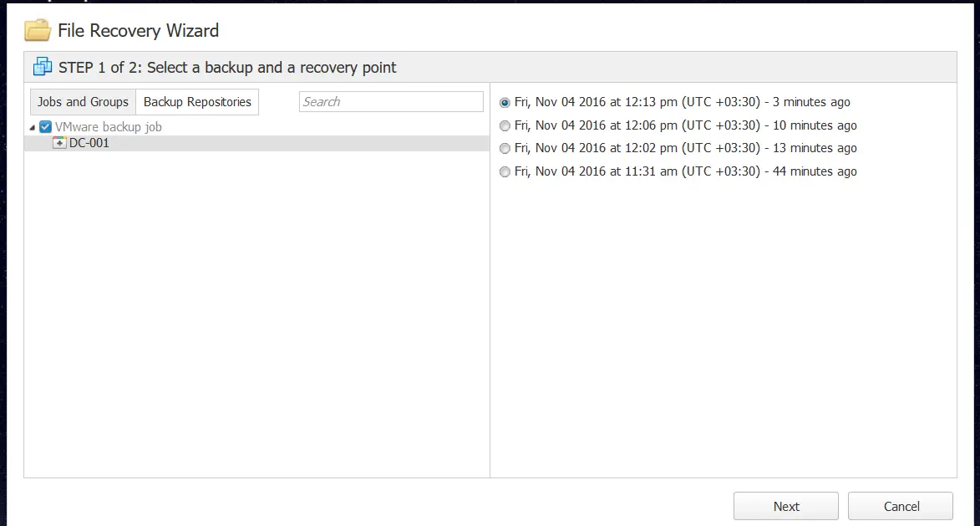Choose the 12:06 pm recovery point radio button
The width and height of the screenshot is (980, 526).
(505, 125)
